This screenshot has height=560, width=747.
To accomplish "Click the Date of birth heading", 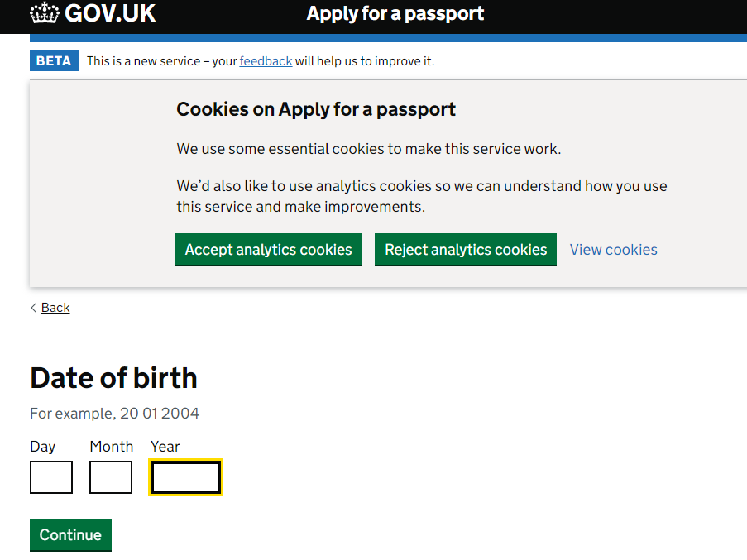I will tap(113, 378).
